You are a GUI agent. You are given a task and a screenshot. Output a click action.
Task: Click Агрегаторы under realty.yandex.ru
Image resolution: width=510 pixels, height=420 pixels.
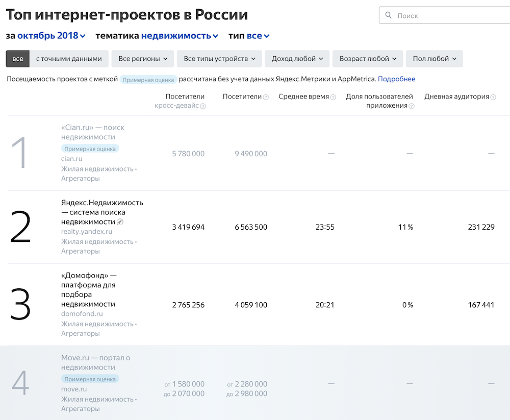[81, 251]
